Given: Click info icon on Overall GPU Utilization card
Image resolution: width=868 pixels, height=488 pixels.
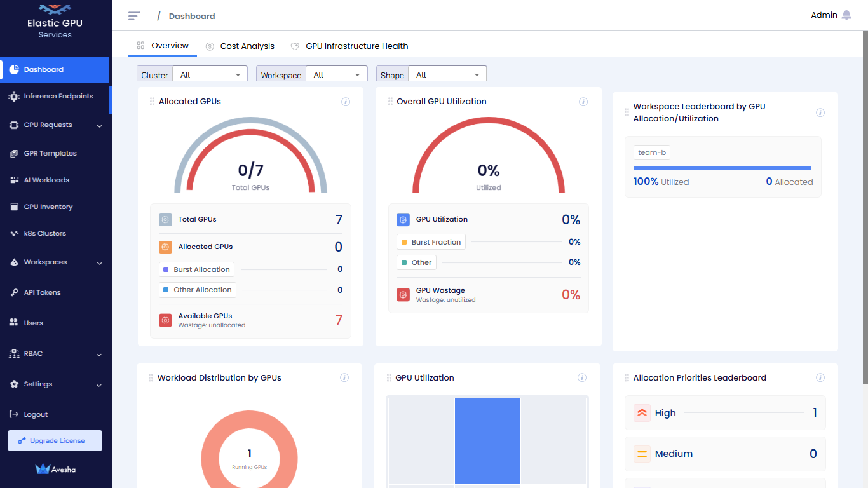Looking at the screenshot, I should click(583, 102).
